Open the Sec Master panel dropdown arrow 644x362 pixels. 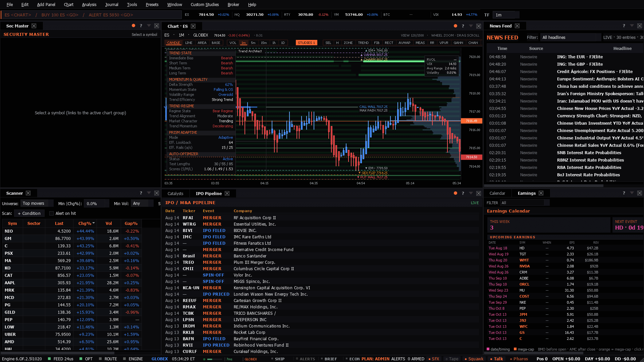tap(149, 26)
